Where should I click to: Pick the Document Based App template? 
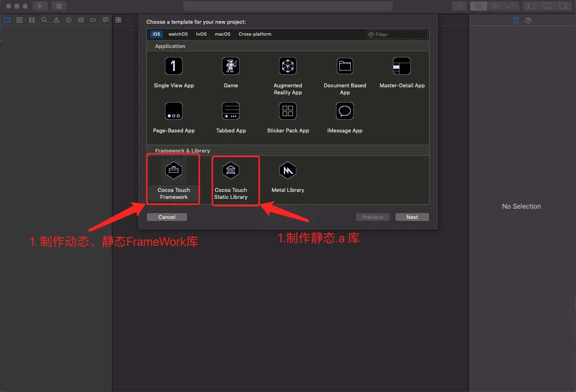(x=345, y=76)
